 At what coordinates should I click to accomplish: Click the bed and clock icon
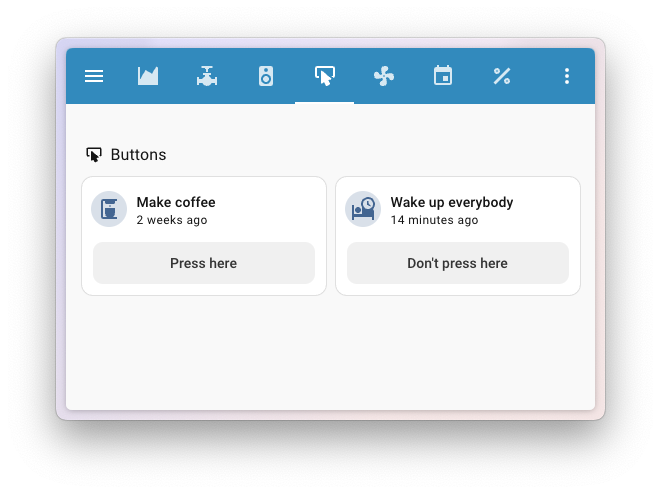point(363,209)
